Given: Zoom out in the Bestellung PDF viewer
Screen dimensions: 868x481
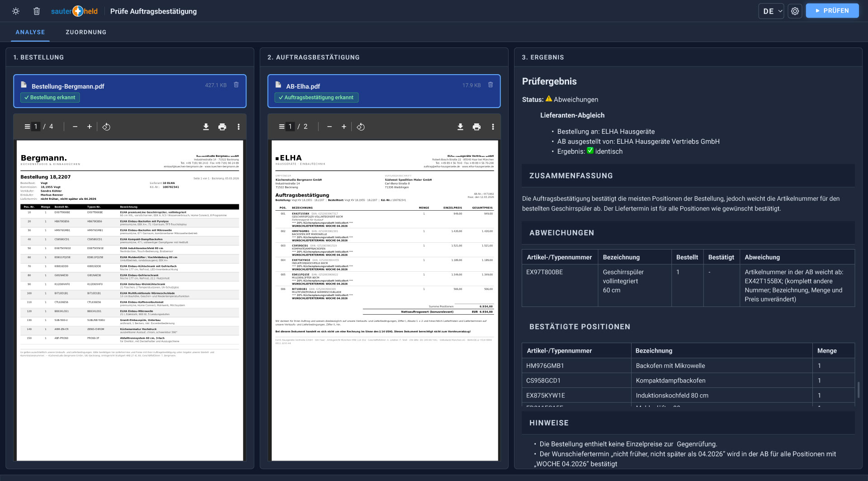Looking at the screenshot, I should click(75, 127).
